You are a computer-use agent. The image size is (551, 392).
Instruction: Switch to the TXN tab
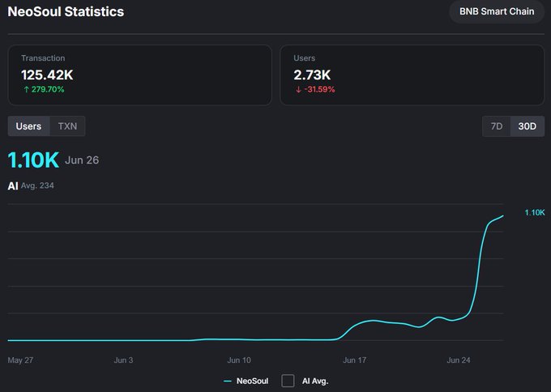67,126
